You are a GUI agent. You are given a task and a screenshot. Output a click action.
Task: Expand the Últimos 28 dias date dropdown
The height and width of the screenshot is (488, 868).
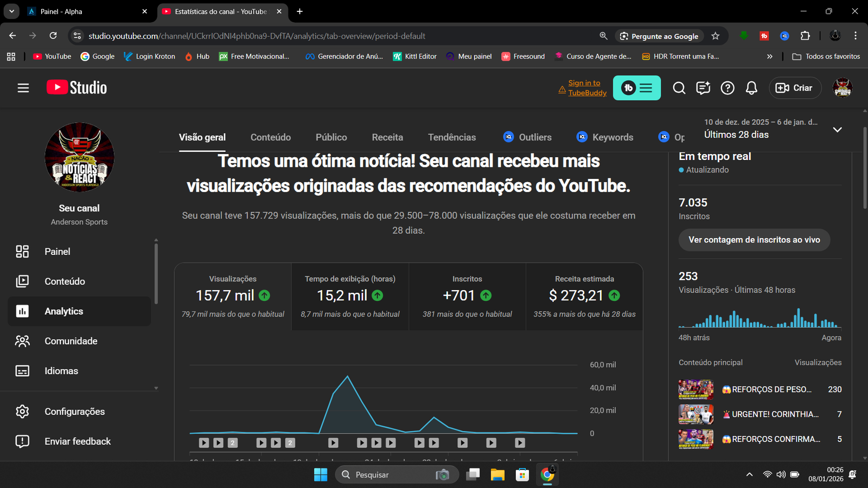pos(837,130)
